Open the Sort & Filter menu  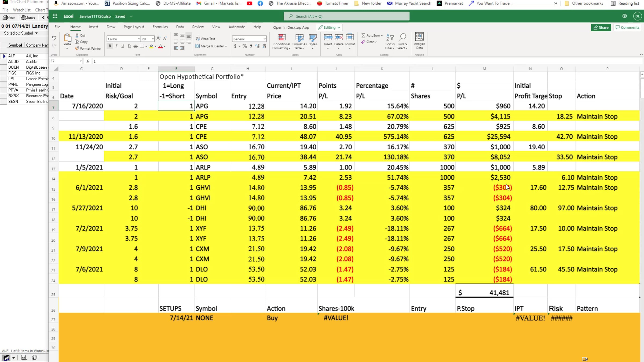[x=390, y=42]
